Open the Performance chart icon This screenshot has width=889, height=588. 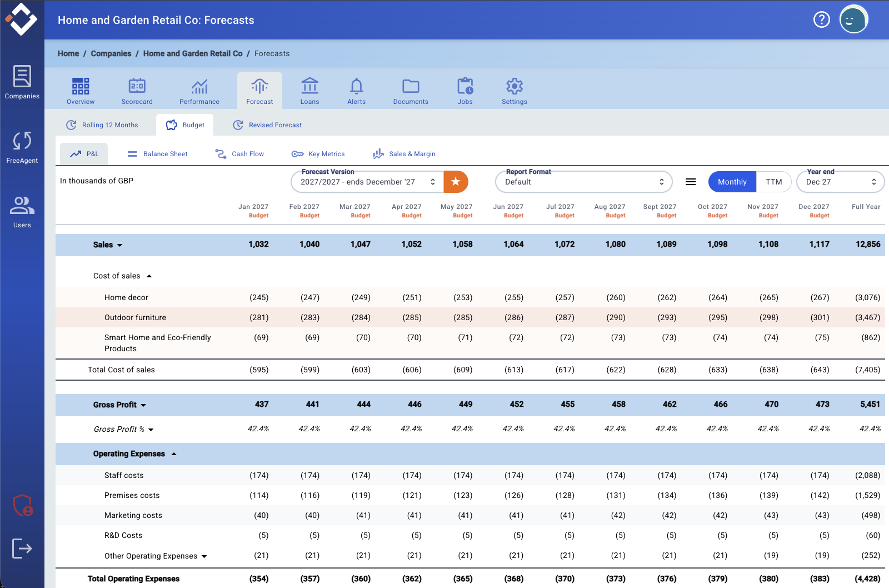199,86
